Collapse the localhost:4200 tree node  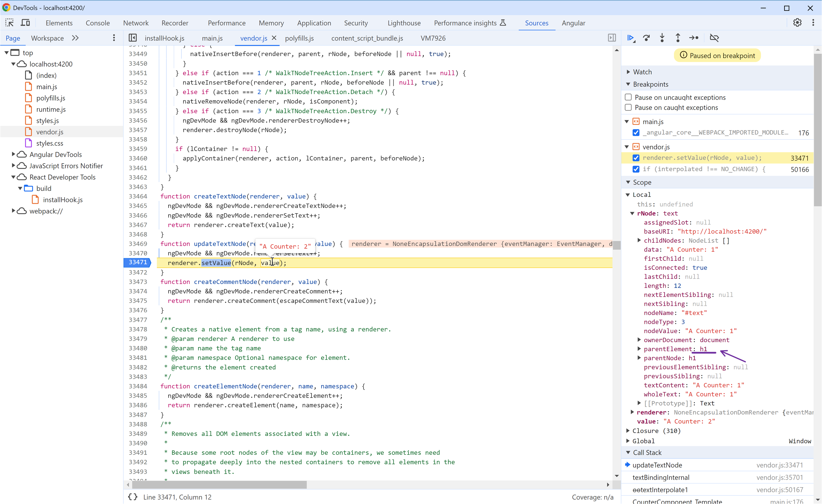tap(13, 64)
